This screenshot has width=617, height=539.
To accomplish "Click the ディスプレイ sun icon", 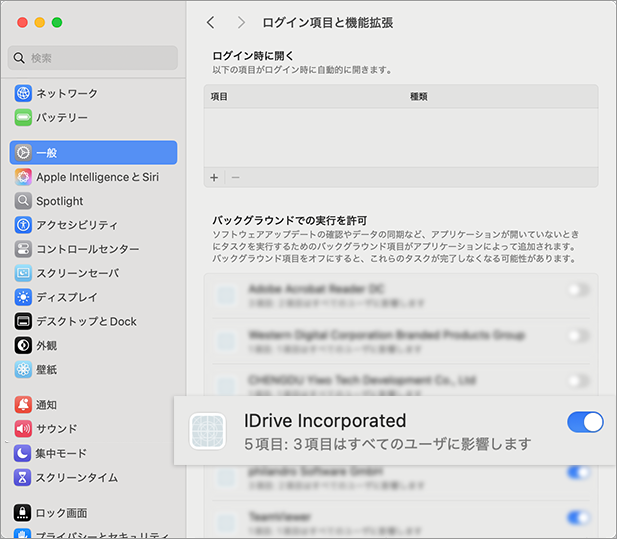I will pos(23,297).
